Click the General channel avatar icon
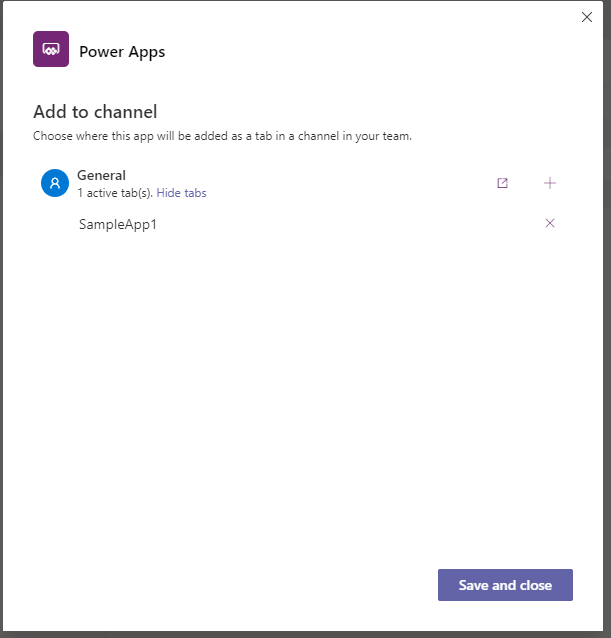 click(x=55, y=183)
